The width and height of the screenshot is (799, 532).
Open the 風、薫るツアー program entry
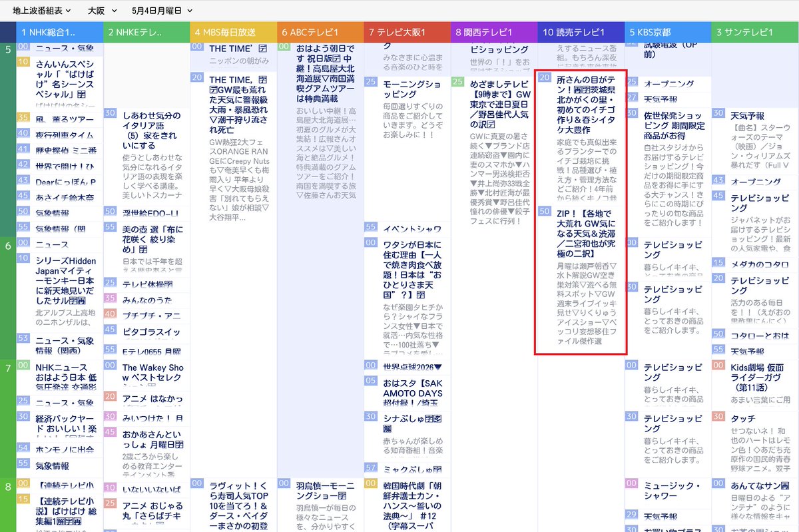tap(67, 119)
